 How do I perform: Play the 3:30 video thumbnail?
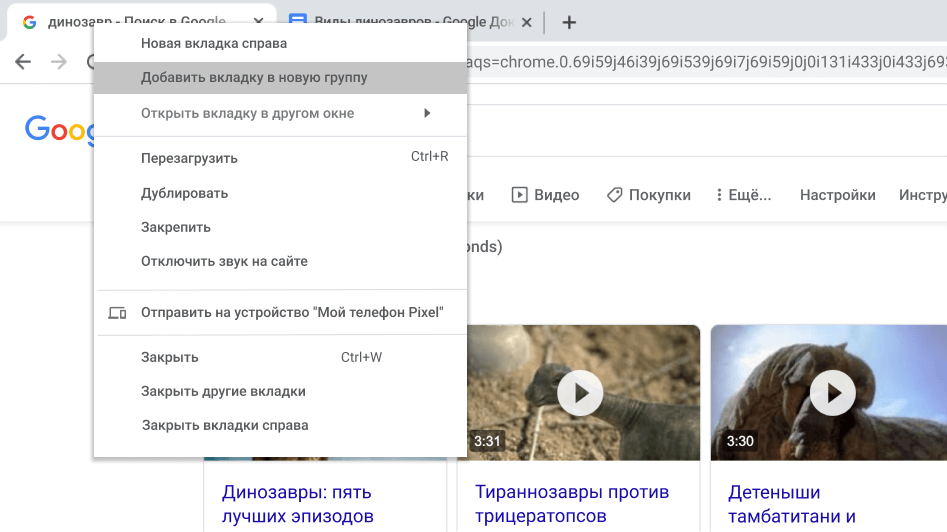832,392
